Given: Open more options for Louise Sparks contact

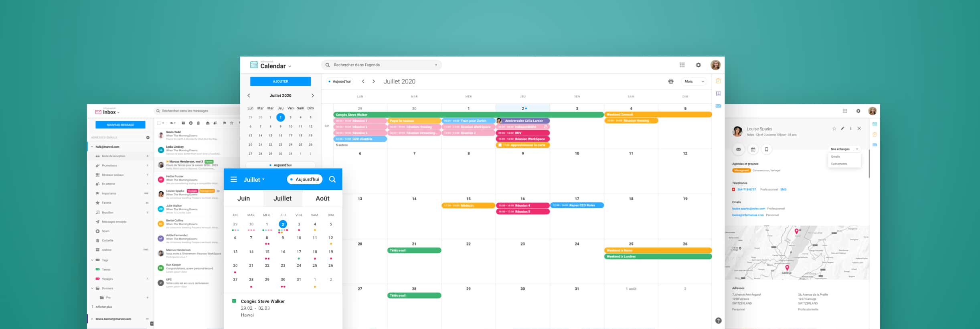Looking at the screenshot, I should pos(850,129).
